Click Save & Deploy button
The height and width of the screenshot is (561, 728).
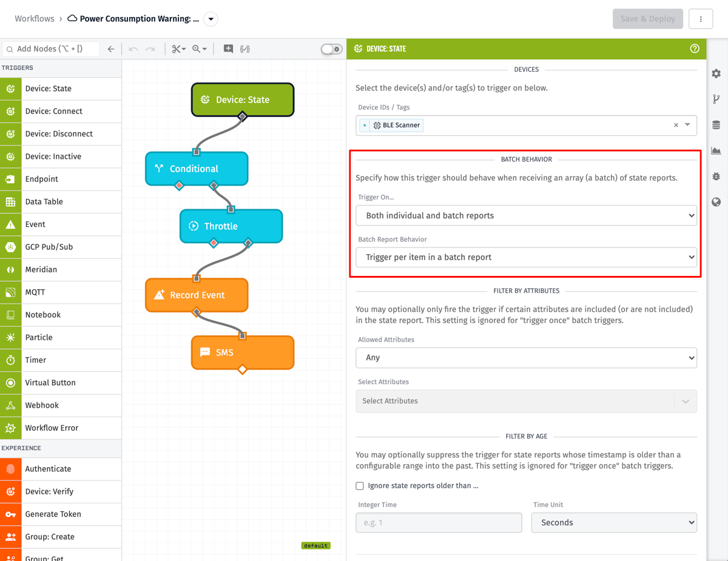click(648, 19)
